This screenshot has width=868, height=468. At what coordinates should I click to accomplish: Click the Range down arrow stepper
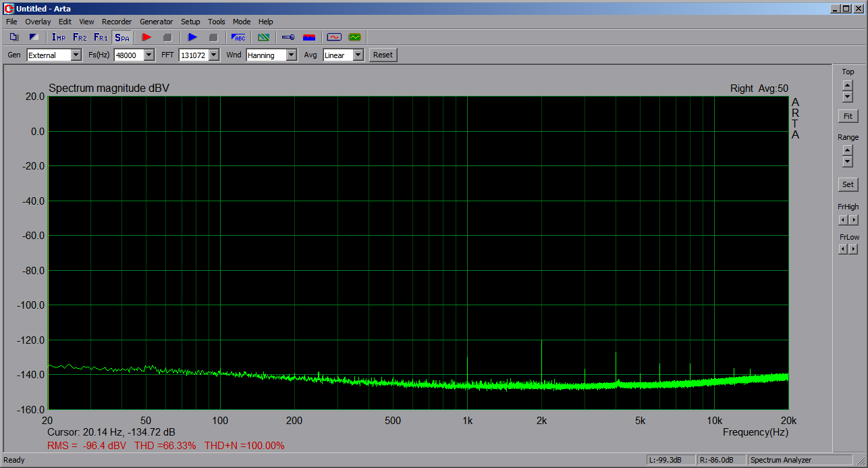(848, 162)
